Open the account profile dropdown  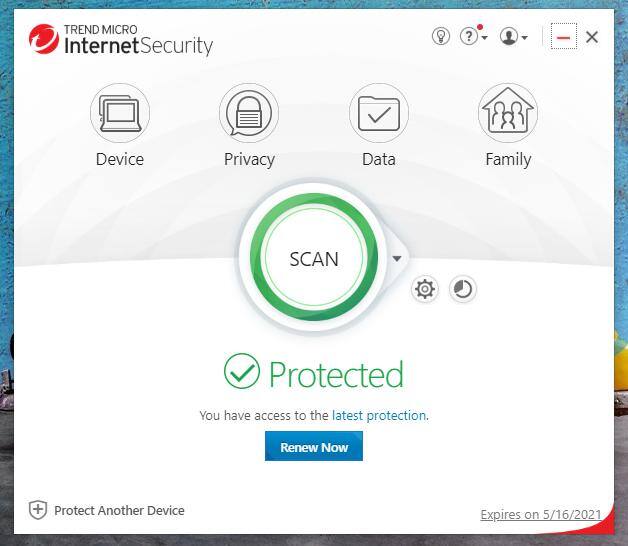tap(513, 37)
